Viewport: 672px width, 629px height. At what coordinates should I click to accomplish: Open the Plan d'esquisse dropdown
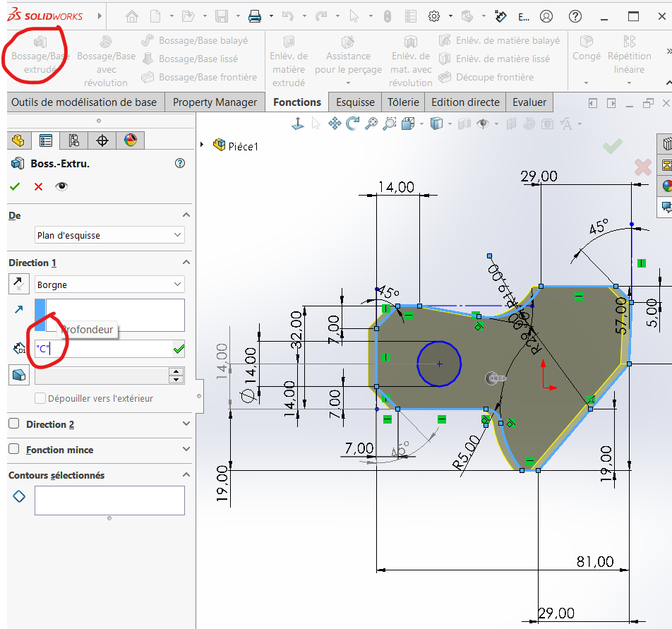(x=109, y=235)
